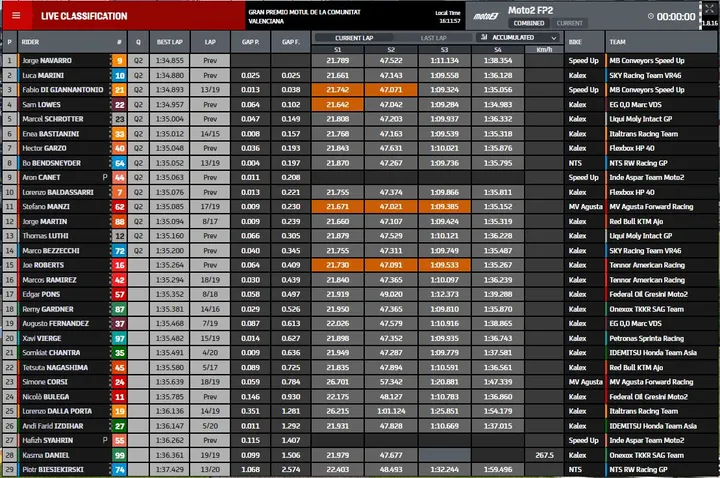Click the ACCUMULATED dropdown chevron arrow
Viewport: 720px width, 478px height.
[x=554, y=38]
